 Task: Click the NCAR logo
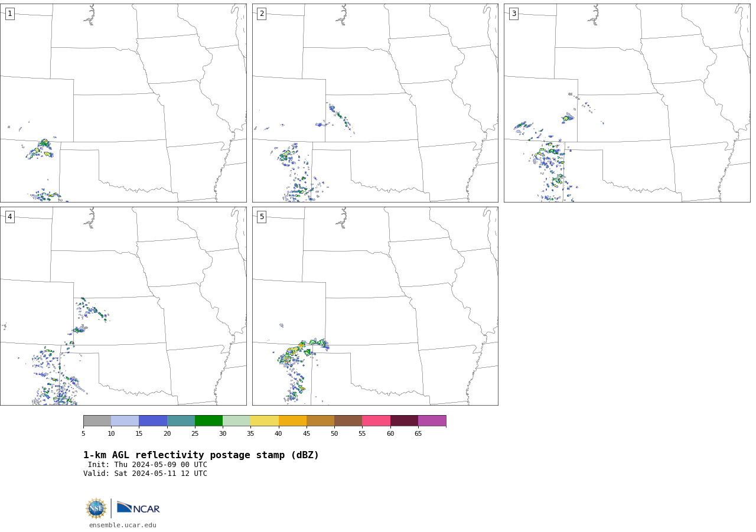pyautogui.click(x=138, y=508)
